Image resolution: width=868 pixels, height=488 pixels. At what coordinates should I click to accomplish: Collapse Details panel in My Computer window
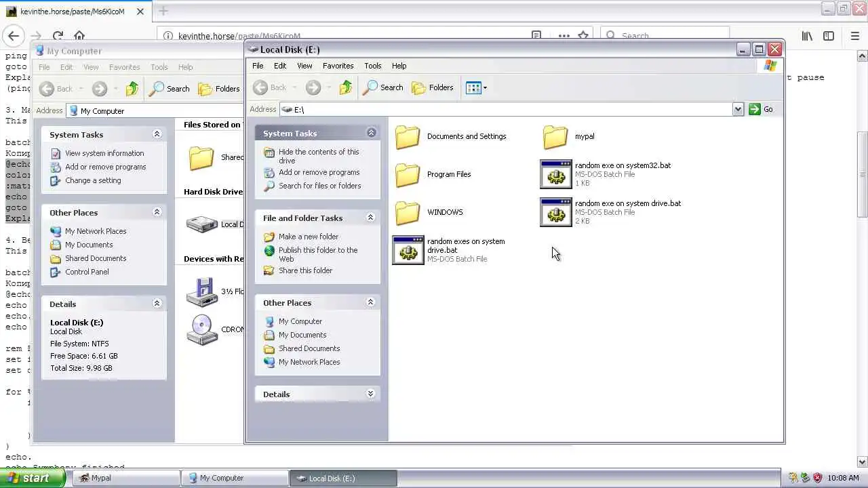tap(157, 304)
